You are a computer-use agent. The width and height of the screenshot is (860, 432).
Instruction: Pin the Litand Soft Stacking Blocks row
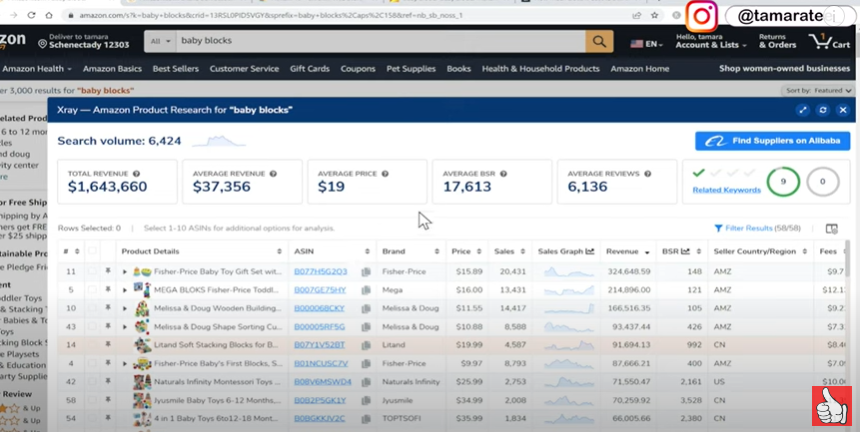tap(108, 344)
